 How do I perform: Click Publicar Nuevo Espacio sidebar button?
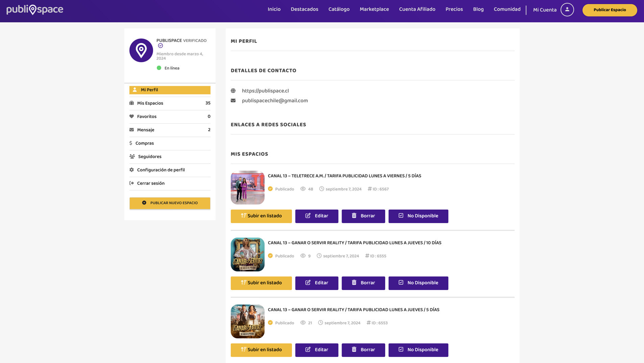(x=170, y=203)
